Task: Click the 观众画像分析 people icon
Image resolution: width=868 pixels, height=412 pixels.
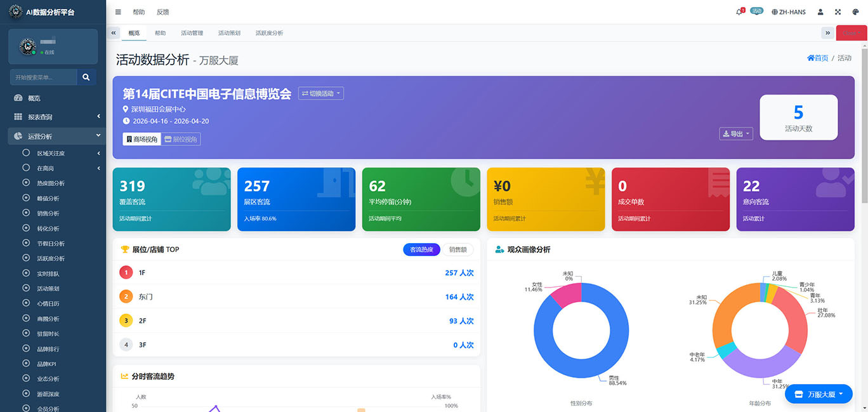Action: point(499,249)
